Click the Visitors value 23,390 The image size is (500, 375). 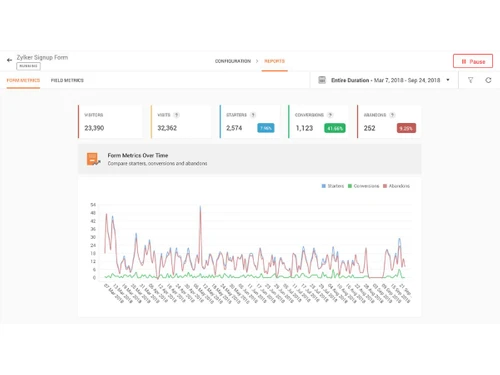click(94, 128)
